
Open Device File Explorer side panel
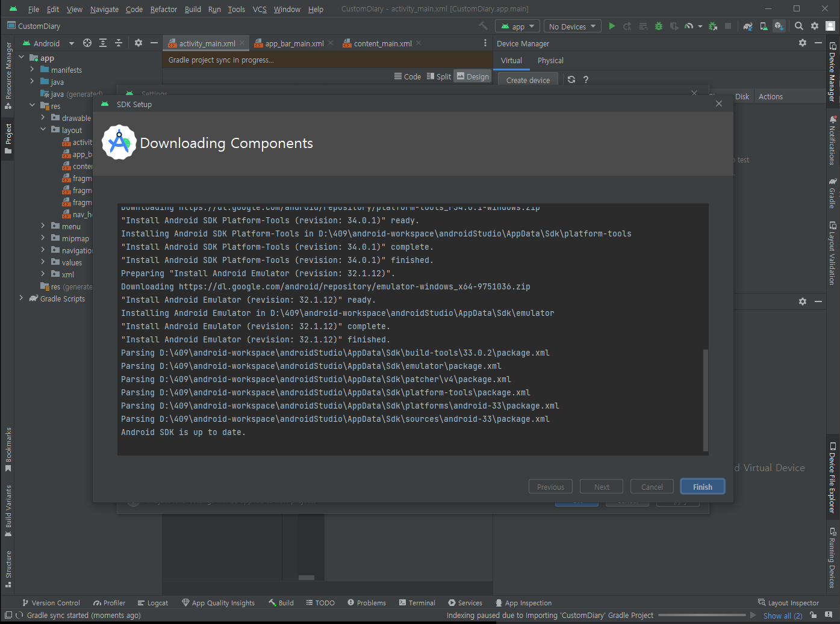point(833,478)
